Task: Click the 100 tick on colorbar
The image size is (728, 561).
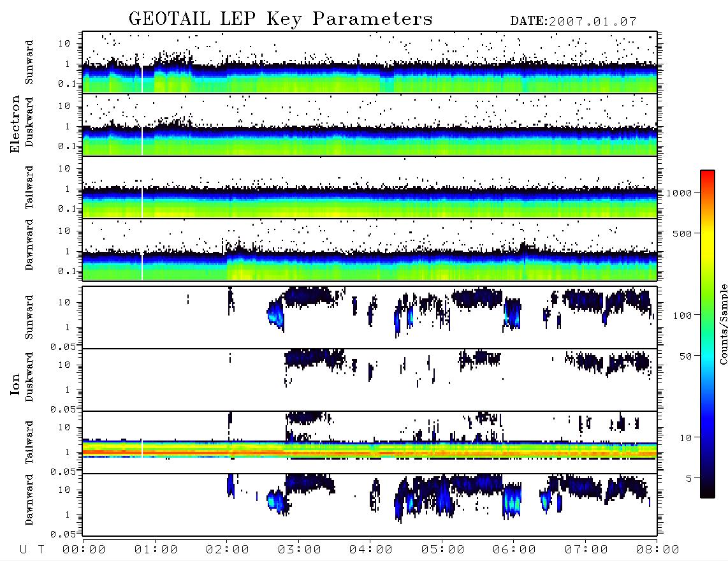Action: point(682,316)
